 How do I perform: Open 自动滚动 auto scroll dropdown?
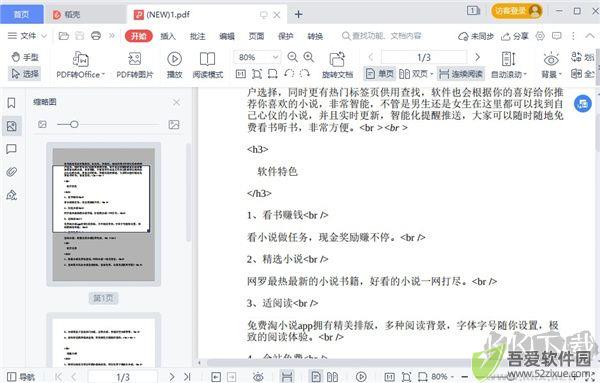509,65
